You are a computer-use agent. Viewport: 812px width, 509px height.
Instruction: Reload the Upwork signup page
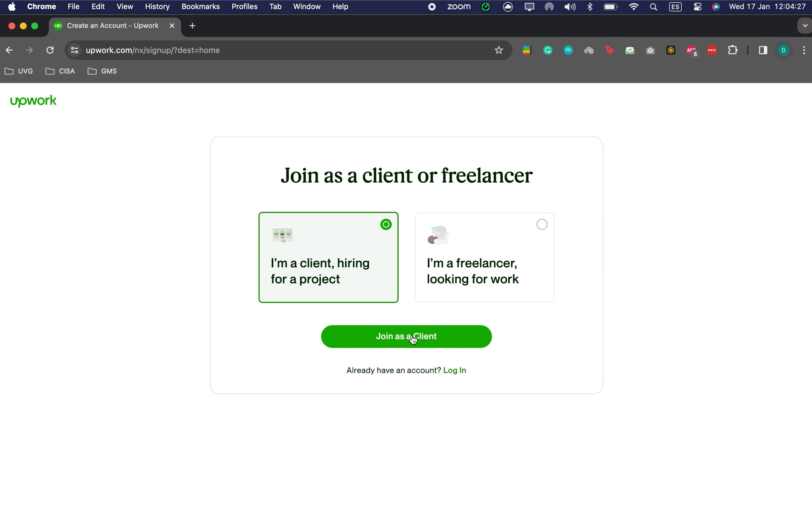click(50, 50)
